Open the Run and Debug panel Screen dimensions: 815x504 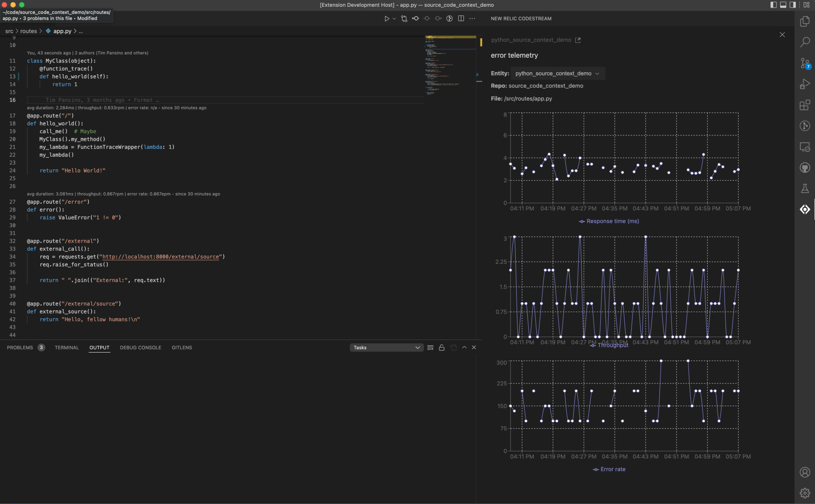point(805,84)
